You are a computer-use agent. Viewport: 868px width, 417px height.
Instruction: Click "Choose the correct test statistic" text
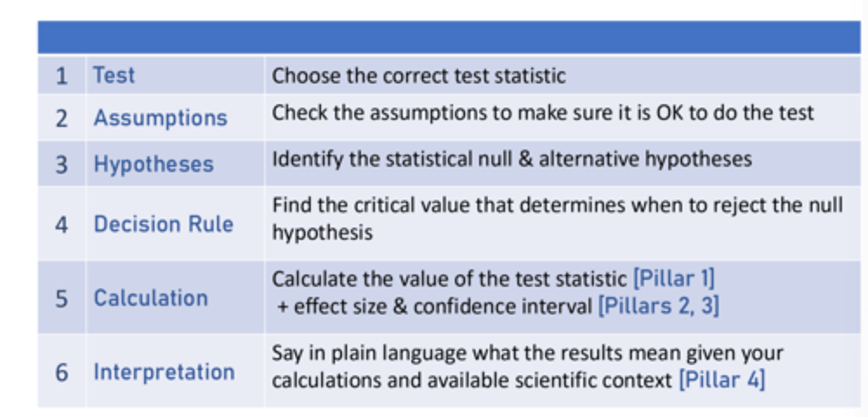[x=418, y=76]
